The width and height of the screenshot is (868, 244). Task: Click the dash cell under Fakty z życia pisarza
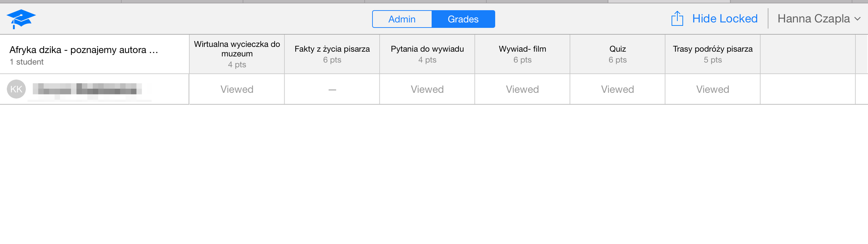click(332, 89)
